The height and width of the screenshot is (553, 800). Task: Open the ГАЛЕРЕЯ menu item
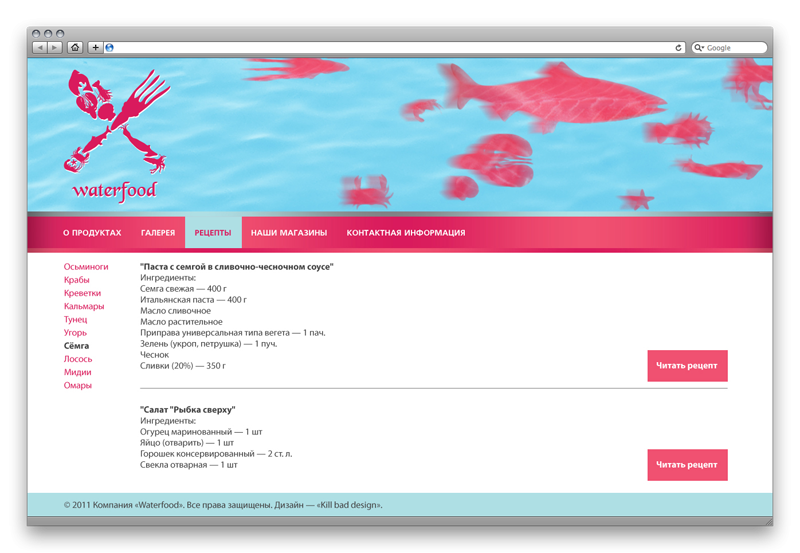(x=158, y=233)
